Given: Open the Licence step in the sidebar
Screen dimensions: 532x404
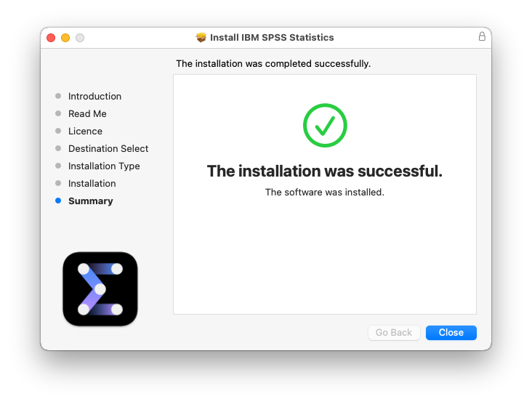Looking at the screenshot, I should [x=85, y=131].
